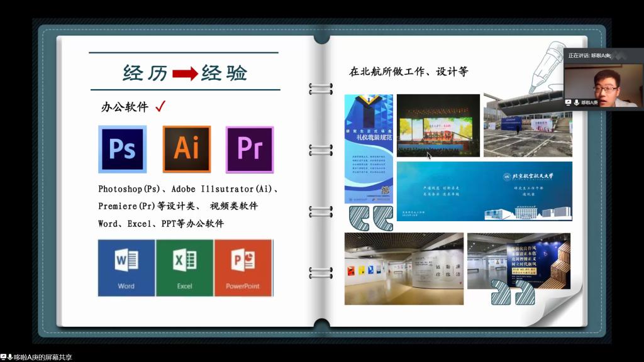
Task: Click the PowerPoint tile icon
Action: tap(243, 268)
